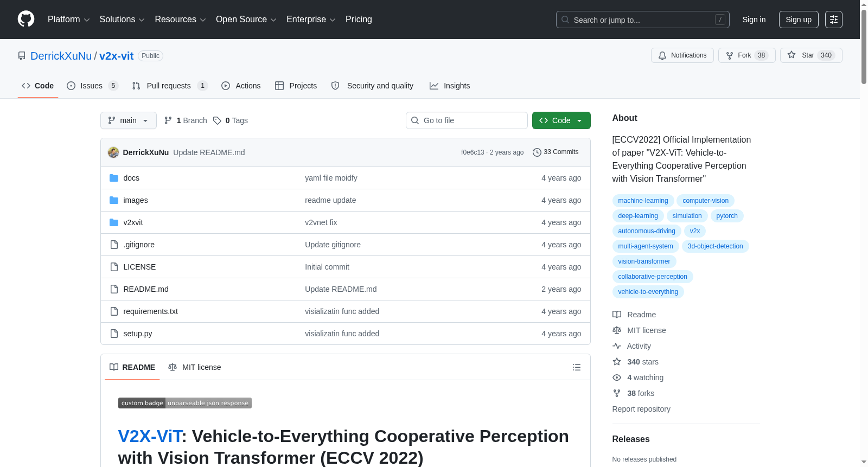Open the Insights tab

click(450, 86)
